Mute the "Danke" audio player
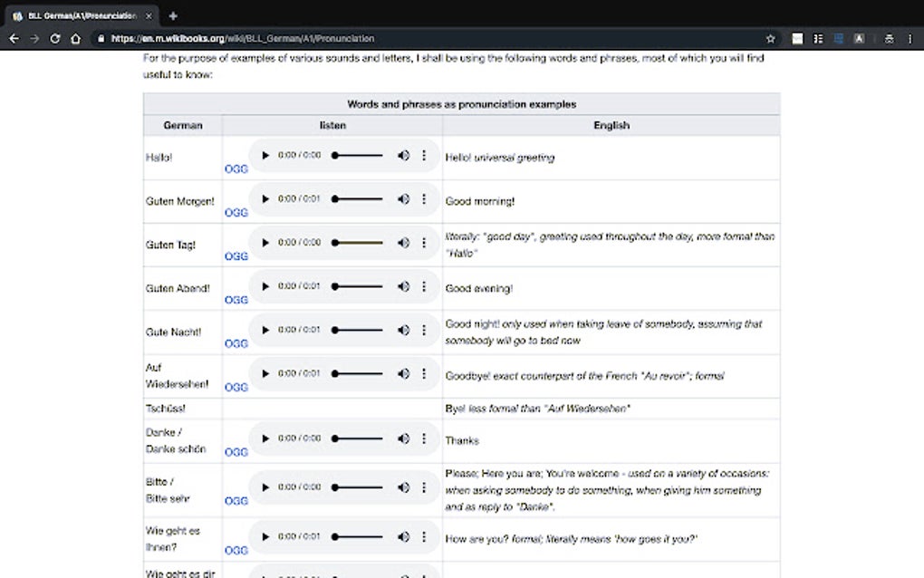The image size is (924, 578). (x=404, y=438)
